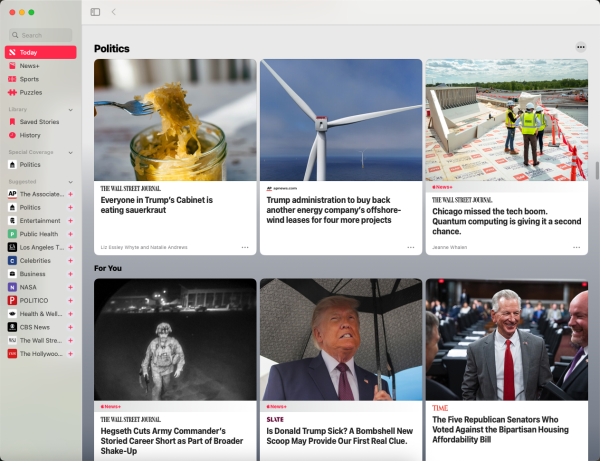600x461 pixels.
Task: Collapse the Suggested section chevron
Action: click(70, 182)
